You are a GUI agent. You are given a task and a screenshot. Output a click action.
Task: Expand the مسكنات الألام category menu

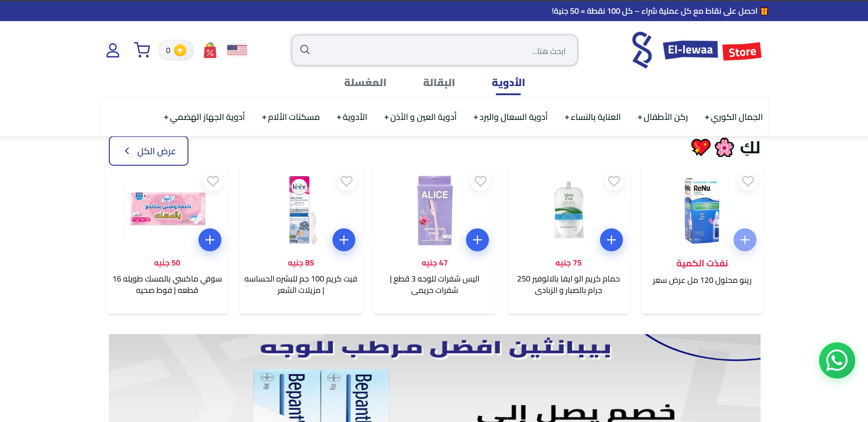[x=290, y=117]
